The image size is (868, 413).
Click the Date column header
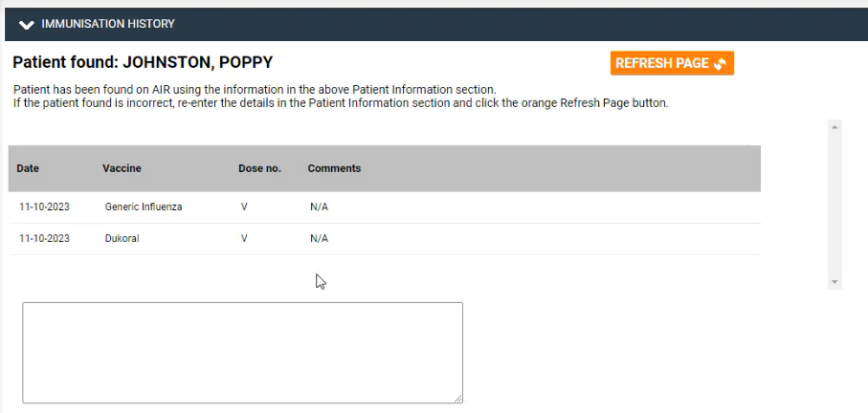(x=28, y=168)
